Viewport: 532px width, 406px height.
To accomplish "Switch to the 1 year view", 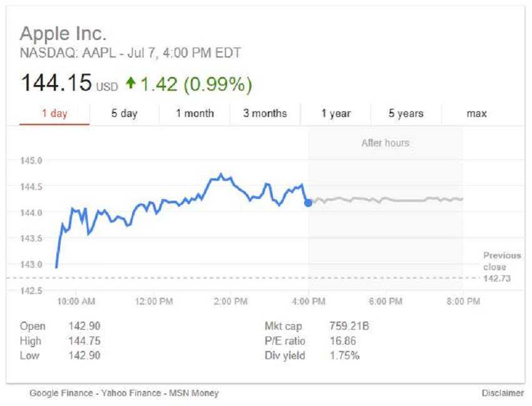I will click(336, 113).
